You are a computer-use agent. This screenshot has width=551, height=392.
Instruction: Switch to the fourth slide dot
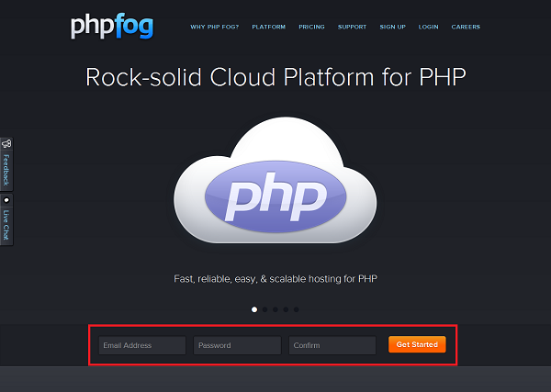(286, 309)
